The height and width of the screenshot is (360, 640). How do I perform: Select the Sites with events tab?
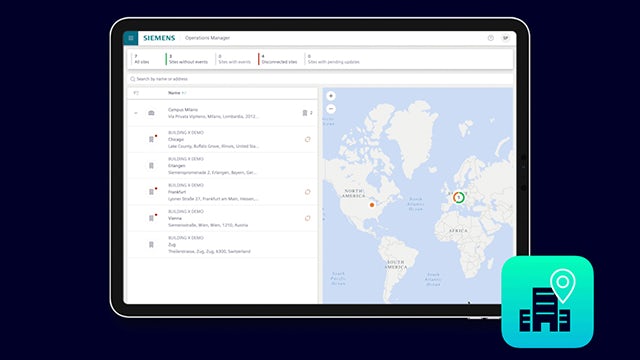[234, 59]
